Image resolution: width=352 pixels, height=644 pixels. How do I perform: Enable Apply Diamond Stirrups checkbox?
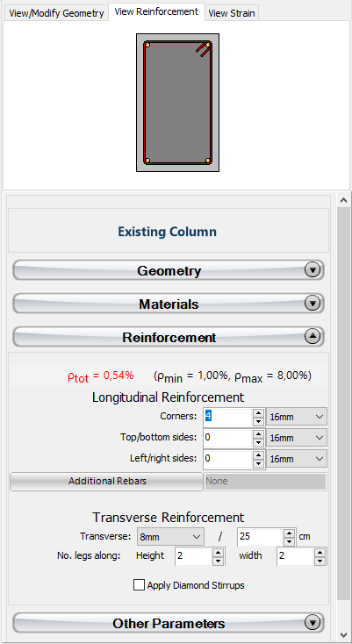139,585
